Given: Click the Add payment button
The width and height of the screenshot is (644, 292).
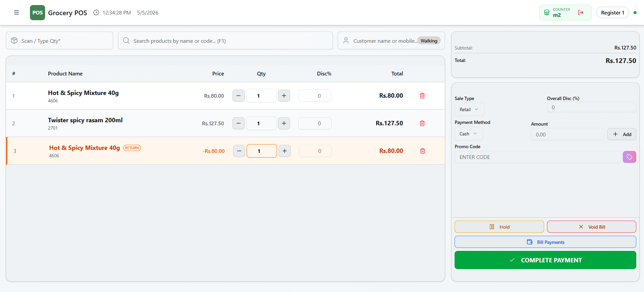Looking at the screenshot, I should tap(622, 134).
